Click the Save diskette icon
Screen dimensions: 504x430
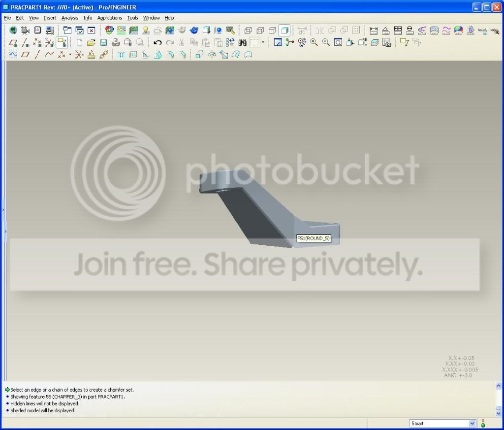coord(103,42)
